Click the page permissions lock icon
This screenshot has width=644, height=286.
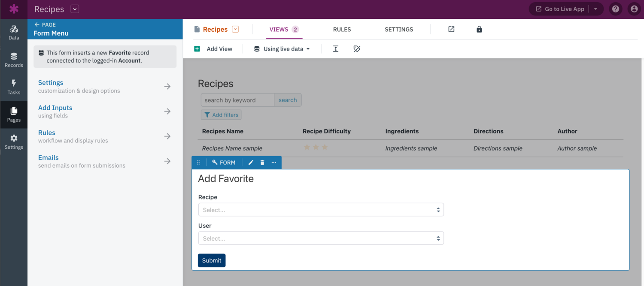pyautogui.click(x=479, y=29)
